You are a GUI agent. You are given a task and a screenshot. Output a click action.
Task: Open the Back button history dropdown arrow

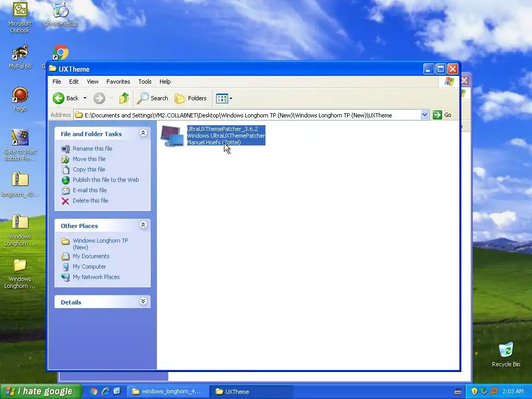(x=85, y=98)
